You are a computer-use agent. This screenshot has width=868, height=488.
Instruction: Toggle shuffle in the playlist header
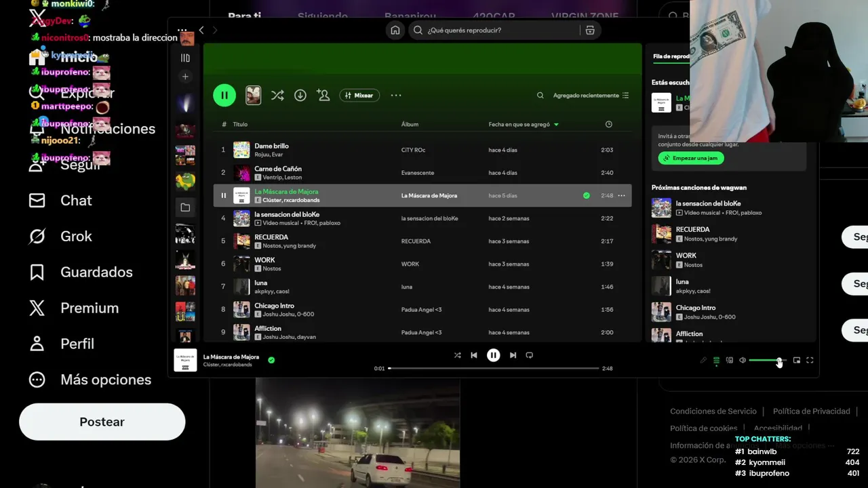tap(277, 96)
